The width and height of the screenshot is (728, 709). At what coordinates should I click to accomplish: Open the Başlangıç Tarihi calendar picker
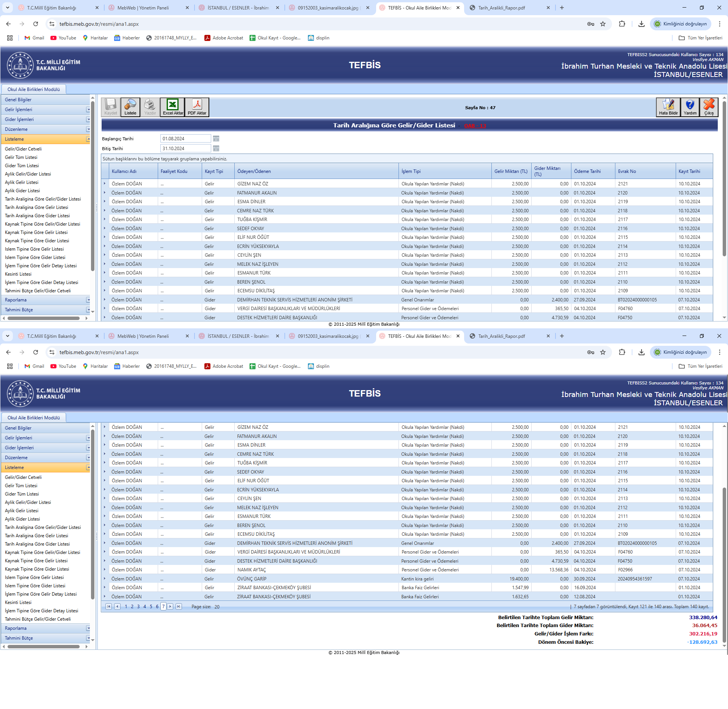pyautogui.click(x=216, y=139)
